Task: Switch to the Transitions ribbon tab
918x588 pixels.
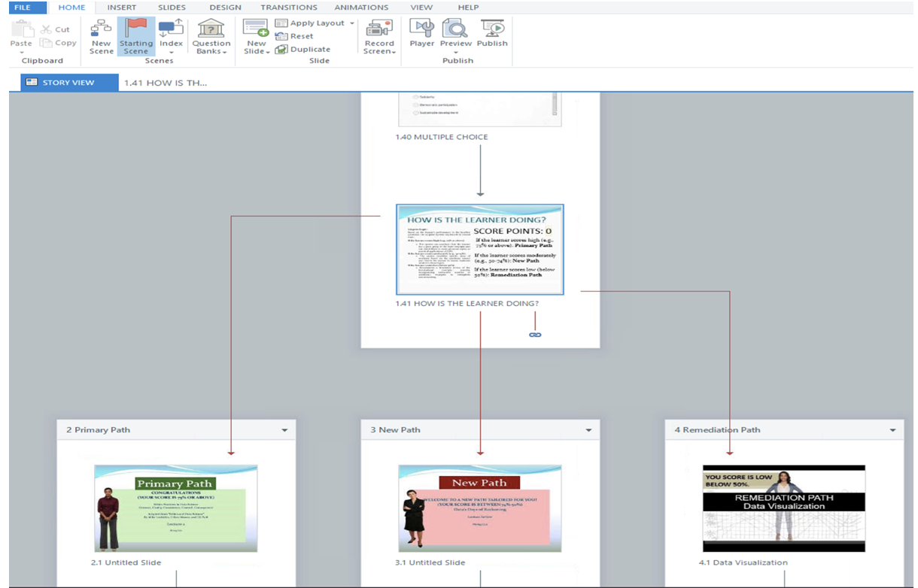Action: click(289, 8)
